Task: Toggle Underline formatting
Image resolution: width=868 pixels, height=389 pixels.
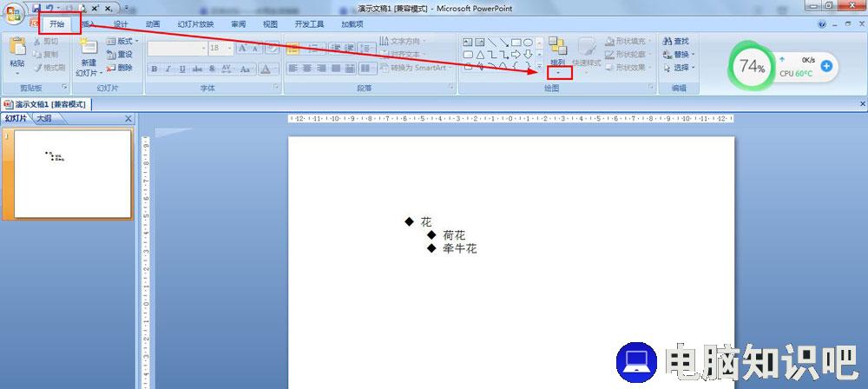Action: [183, 69]
